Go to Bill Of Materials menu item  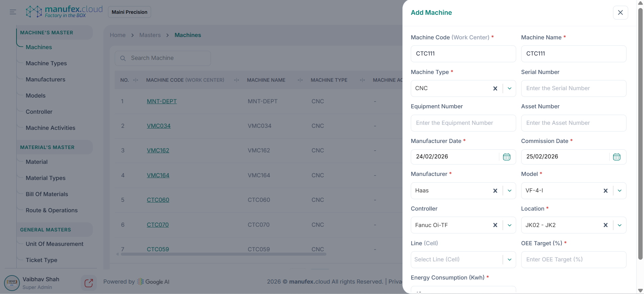click(x=47, y=194)
